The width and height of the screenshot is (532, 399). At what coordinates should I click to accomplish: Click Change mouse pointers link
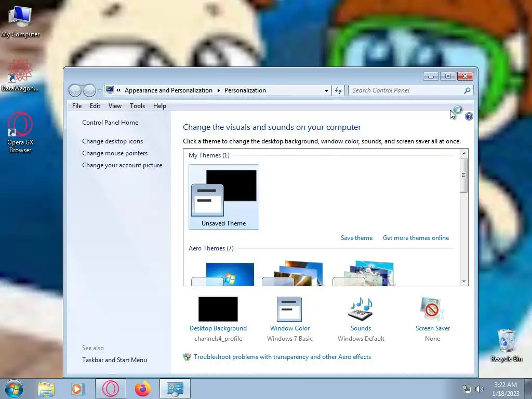click(x=115, y=153)
